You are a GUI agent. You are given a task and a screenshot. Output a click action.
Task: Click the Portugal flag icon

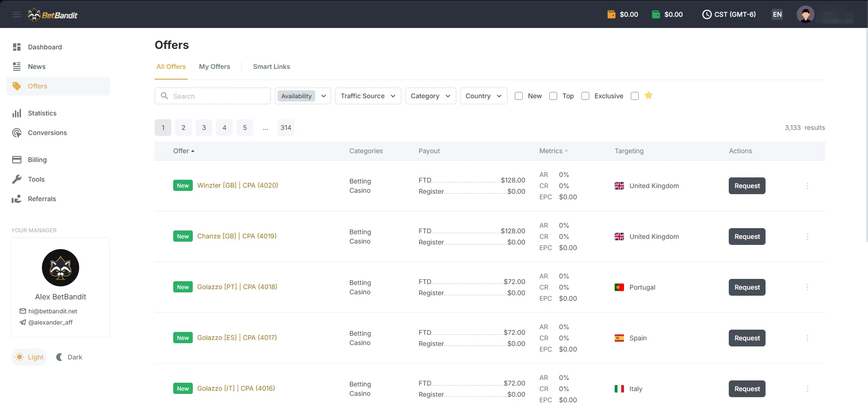point(619,287)
